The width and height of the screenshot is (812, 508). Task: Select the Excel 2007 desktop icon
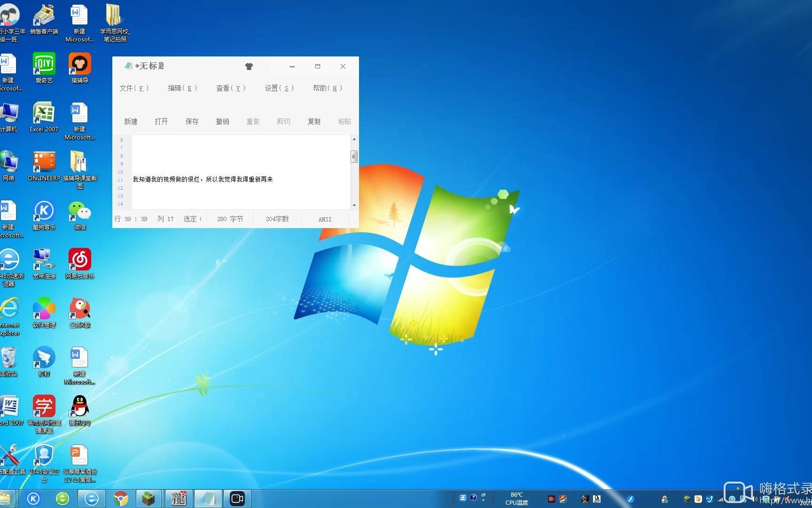click(44, 117)
